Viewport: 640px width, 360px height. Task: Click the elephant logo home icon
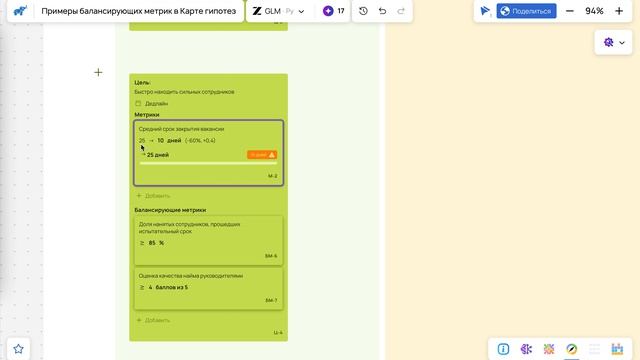pyautogui.click(x=20, y=11)
